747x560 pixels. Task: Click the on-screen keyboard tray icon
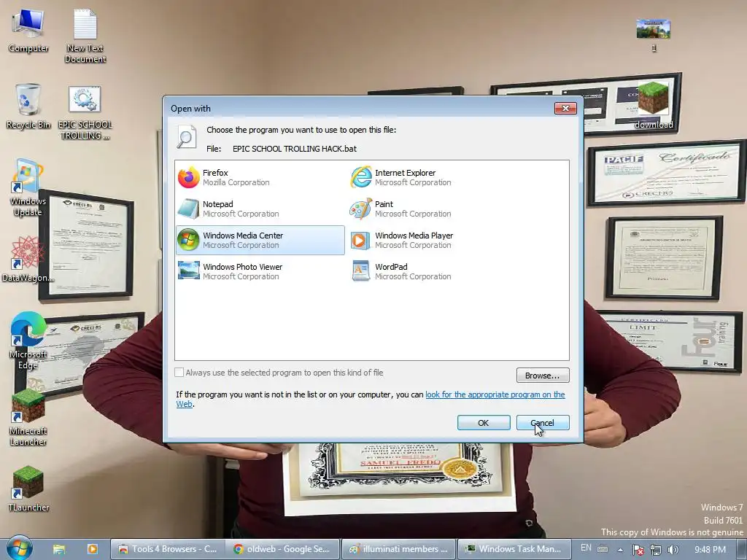point(603,549)
